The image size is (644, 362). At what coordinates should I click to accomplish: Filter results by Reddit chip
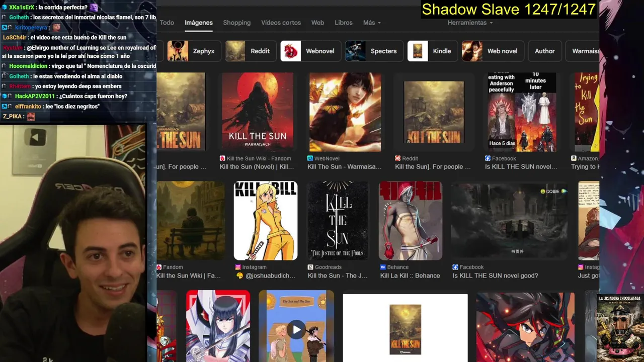click(250, 51)
